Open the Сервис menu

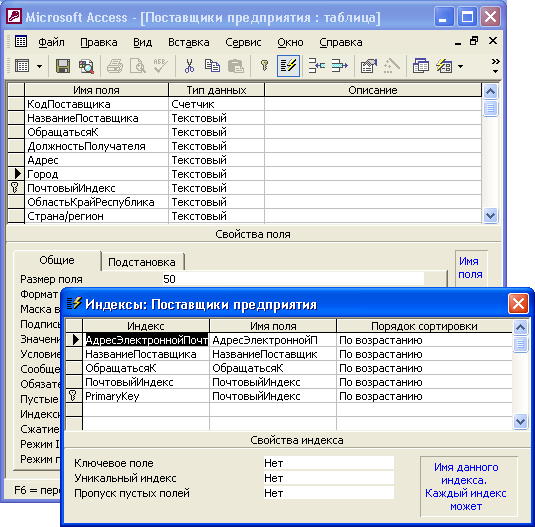click(243, 42)
